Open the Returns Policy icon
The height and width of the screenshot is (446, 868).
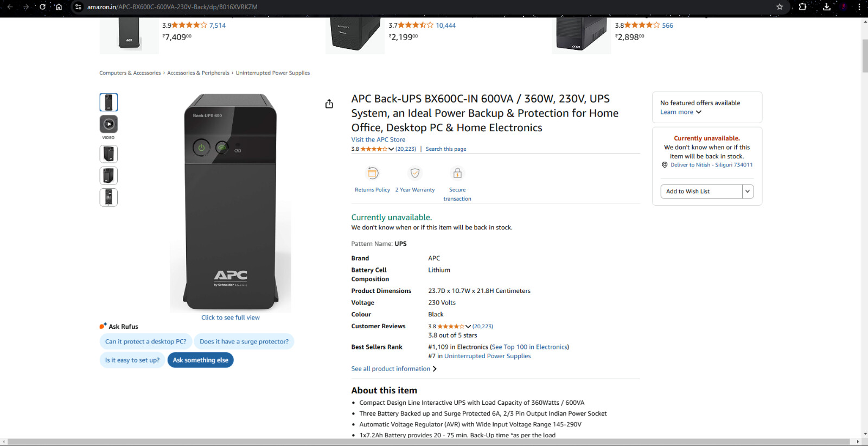[373, 173]
